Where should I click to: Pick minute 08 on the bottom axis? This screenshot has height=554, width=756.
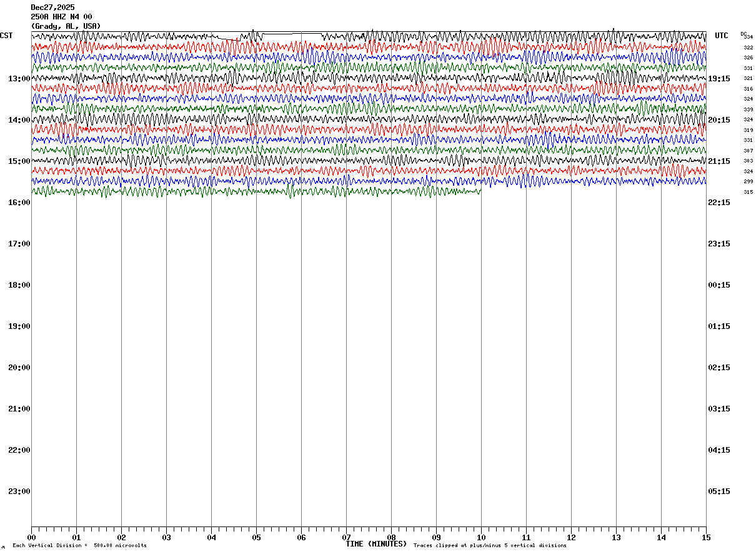[x=391, y=538]
